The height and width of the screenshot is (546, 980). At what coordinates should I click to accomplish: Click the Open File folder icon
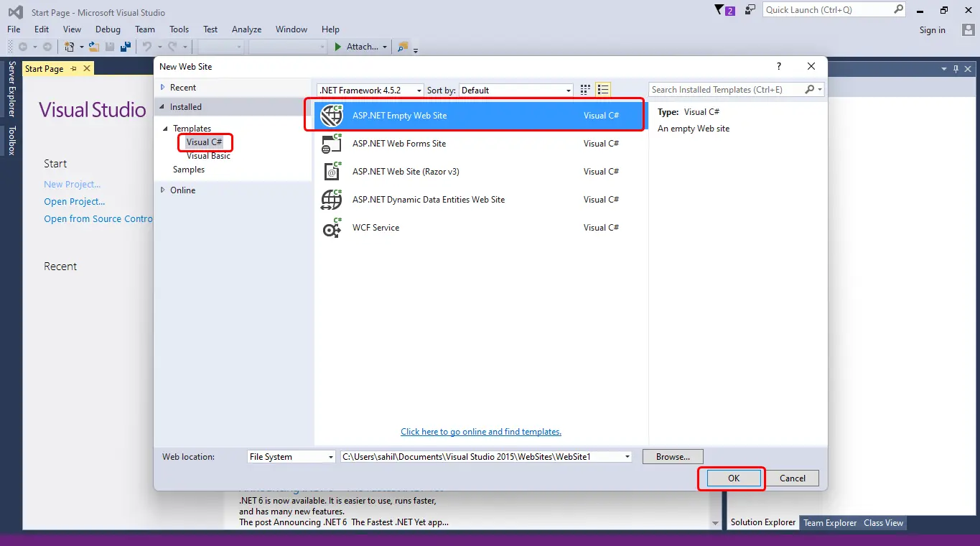(x=94, y=47)
